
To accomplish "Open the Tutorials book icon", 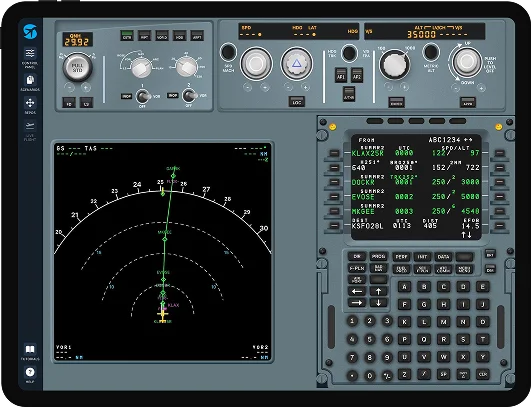I will click(x=30, y=349).
